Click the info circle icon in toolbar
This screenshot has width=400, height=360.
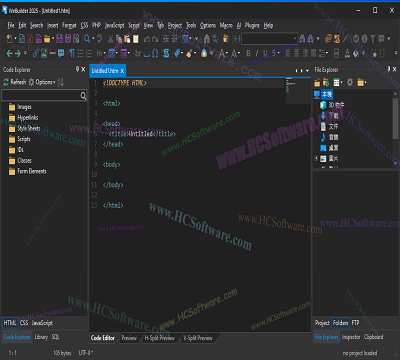(364, 39)
